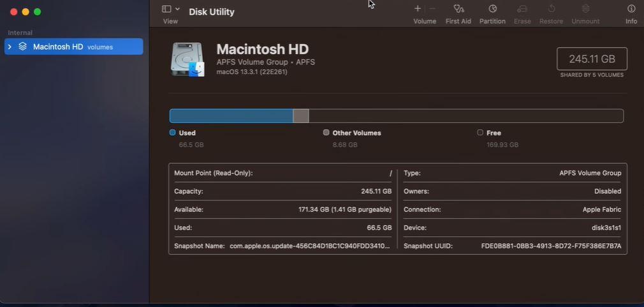The height and width of the screenshot is (307, 644).
Task: Click the Info toolbar label
Action: 631,21
